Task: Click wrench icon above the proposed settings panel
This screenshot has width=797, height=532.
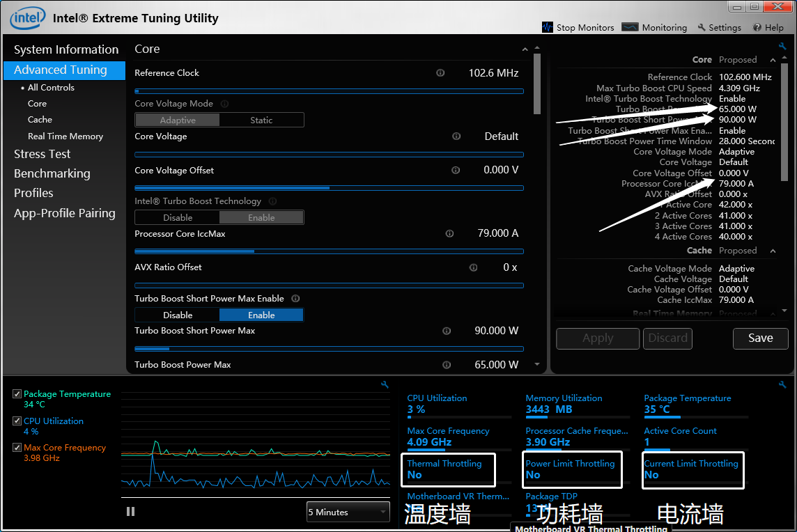Action: click(x=782, y=46)
